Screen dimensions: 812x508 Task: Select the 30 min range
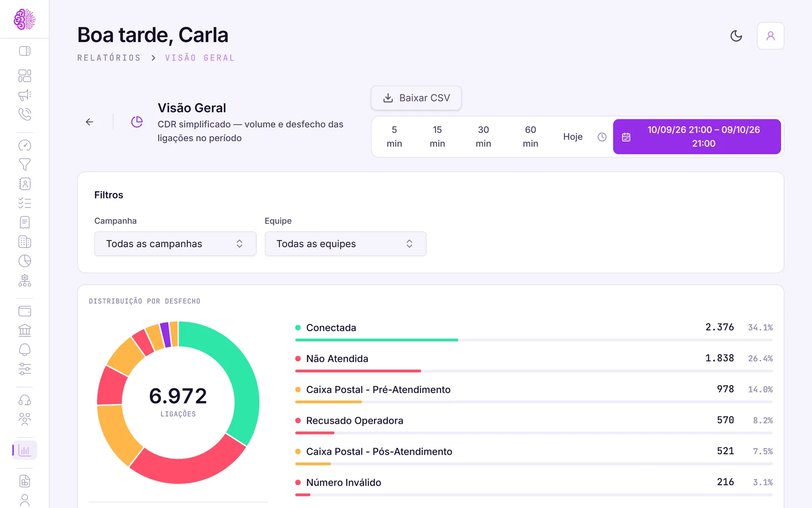[x=483, y=137]
